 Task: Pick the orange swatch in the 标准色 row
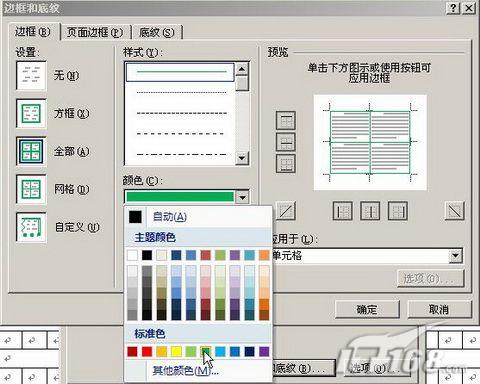[162, 351]
